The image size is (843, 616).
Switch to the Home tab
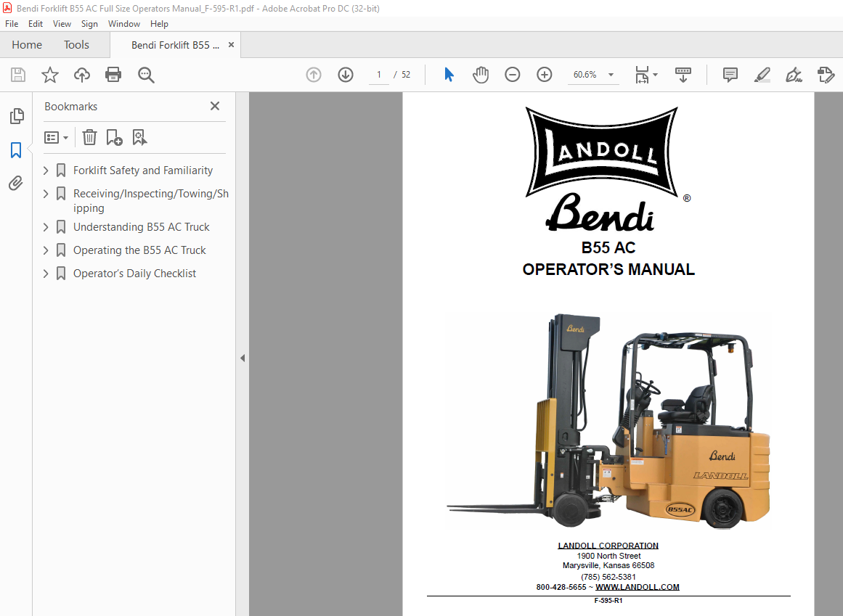[27, 44]
